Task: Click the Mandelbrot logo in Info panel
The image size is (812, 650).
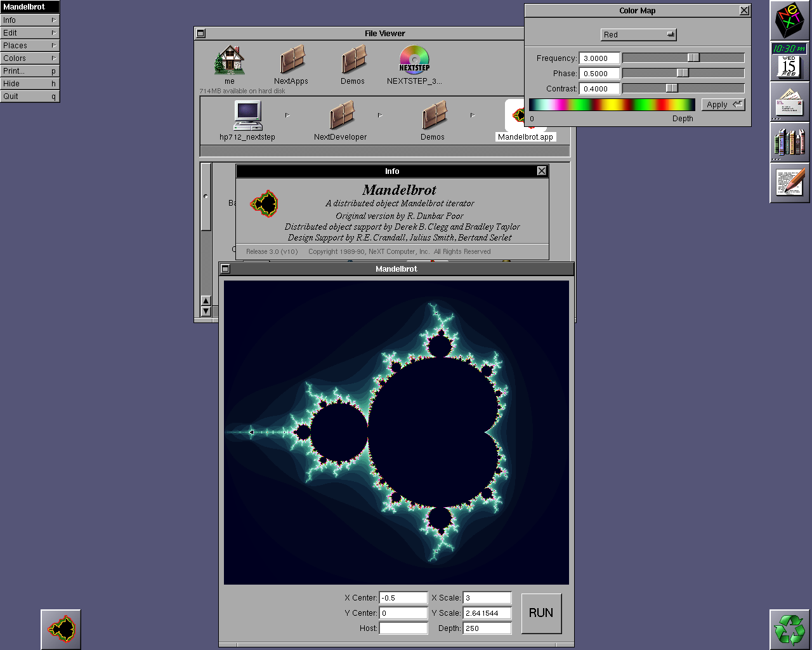Action: point(265,204)
